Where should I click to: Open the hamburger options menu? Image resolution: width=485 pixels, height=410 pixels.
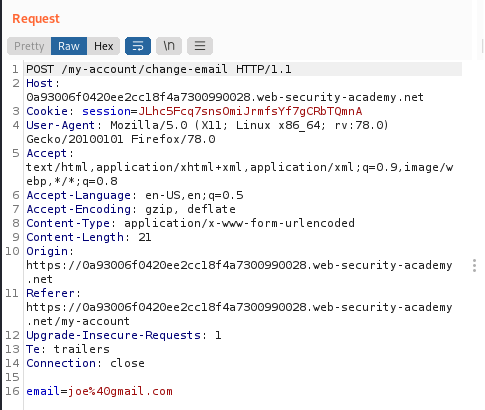point(200,46)
